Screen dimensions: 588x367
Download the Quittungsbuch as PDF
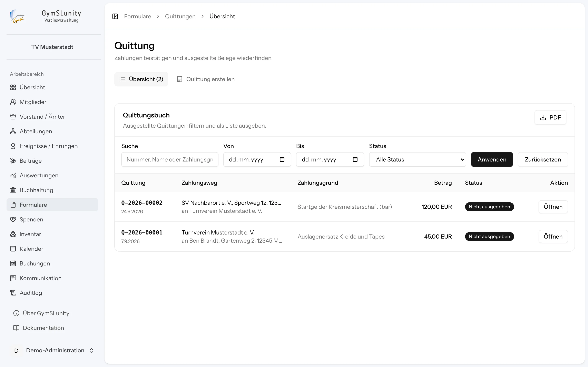(x=550, y=117)
